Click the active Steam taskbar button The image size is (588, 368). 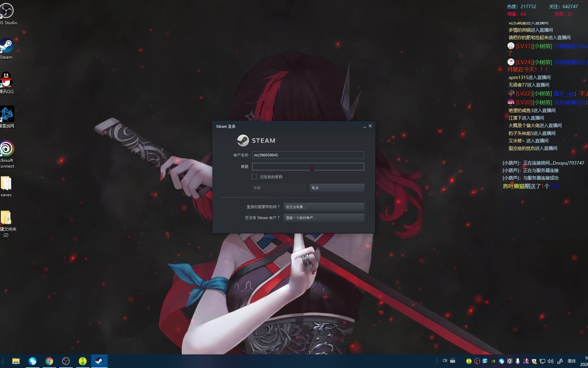pyautogui.click(x=99, y=361)
